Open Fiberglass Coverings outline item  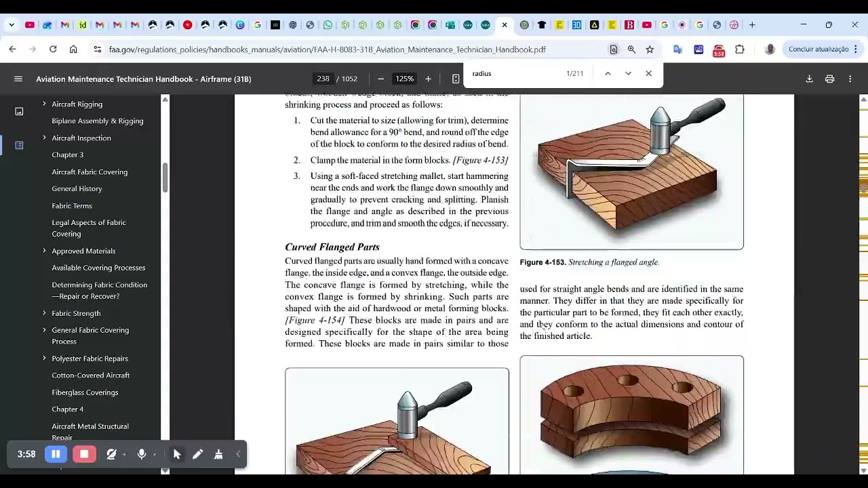click(85, 392)
